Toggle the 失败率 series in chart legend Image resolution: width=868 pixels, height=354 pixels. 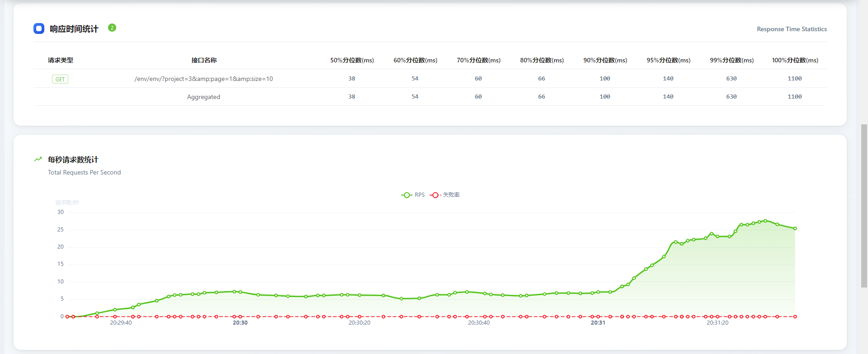(445, 195)
